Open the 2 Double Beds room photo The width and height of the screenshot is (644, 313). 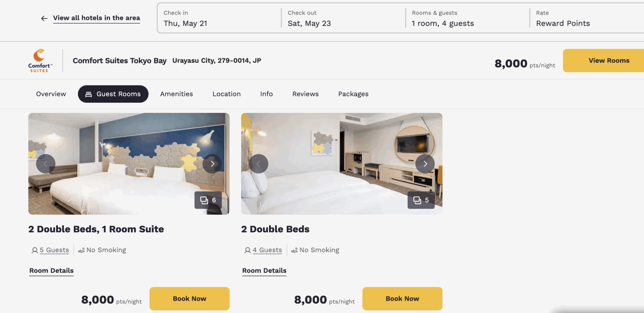point(342,164)
